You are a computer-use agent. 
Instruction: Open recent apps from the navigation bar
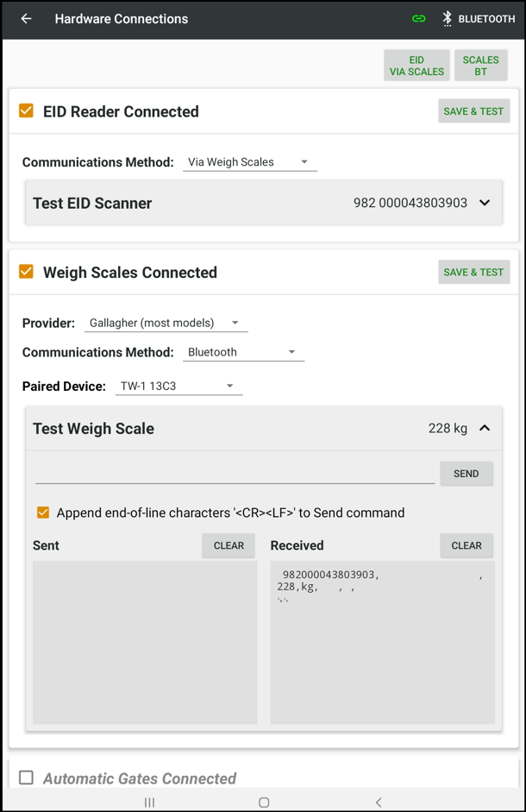click(148, 802)
